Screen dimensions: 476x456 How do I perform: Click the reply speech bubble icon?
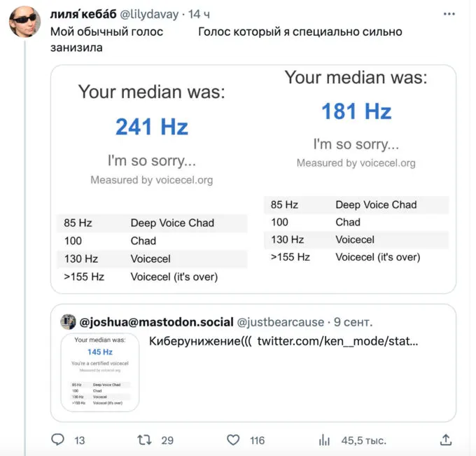58,440
